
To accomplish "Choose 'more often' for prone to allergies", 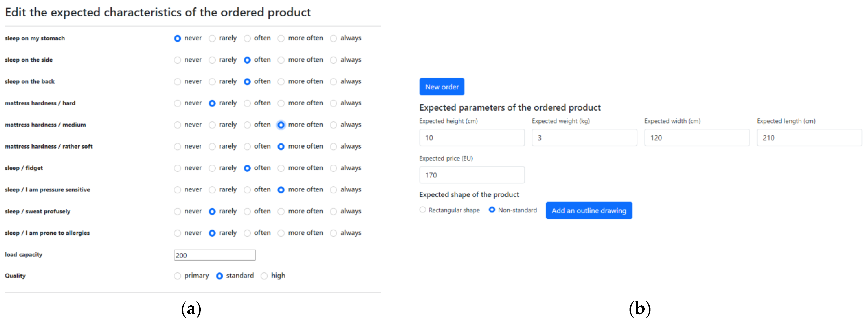I will click(281, 233).
